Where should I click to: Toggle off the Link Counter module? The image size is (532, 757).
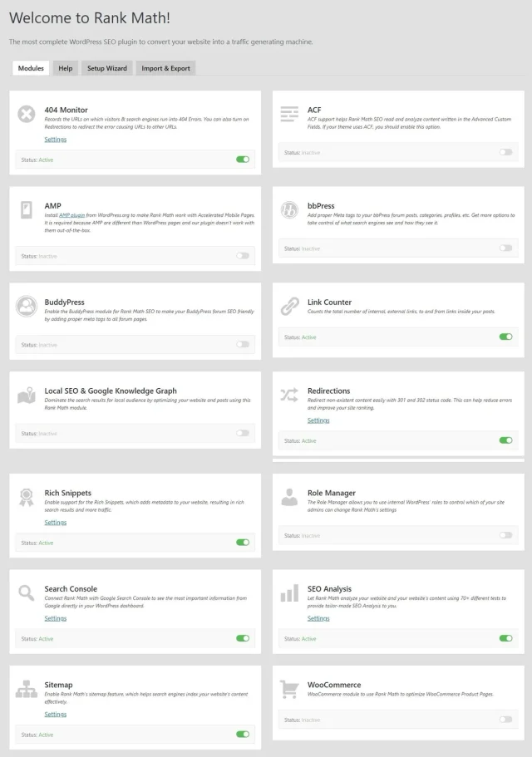(505, 337)
